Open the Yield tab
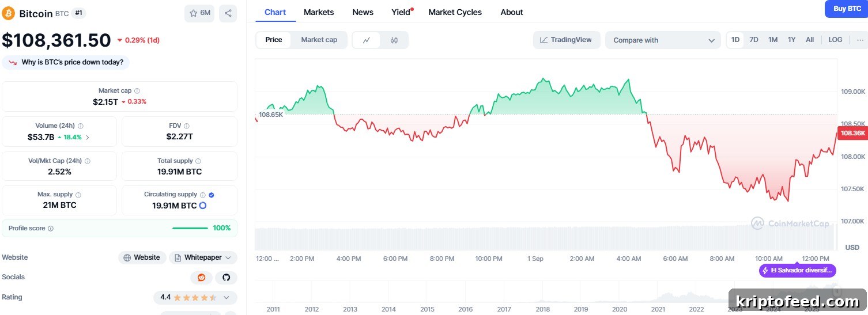Viewport: 868px width, 315px height. [x=401, y=12]
